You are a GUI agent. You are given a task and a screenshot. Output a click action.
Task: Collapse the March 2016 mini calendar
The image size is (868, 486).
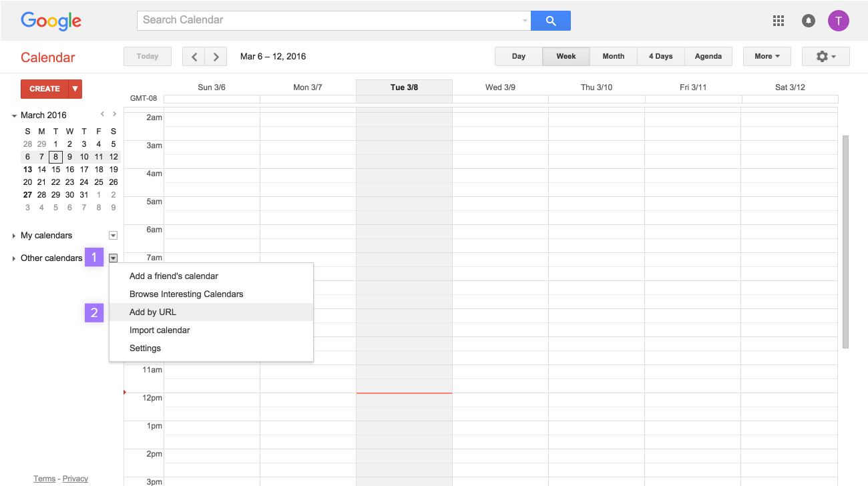(15, 115)
